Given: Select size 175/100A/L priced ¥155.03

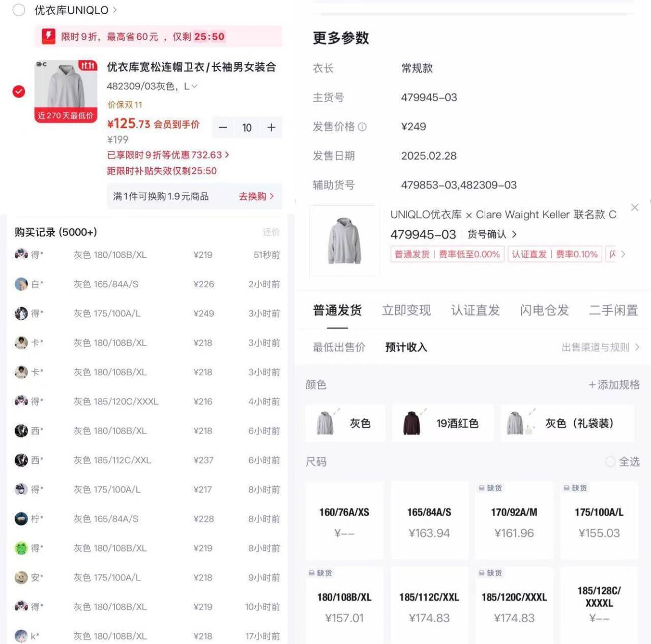Looking at the screenshot, I should (x=599, y=520).
